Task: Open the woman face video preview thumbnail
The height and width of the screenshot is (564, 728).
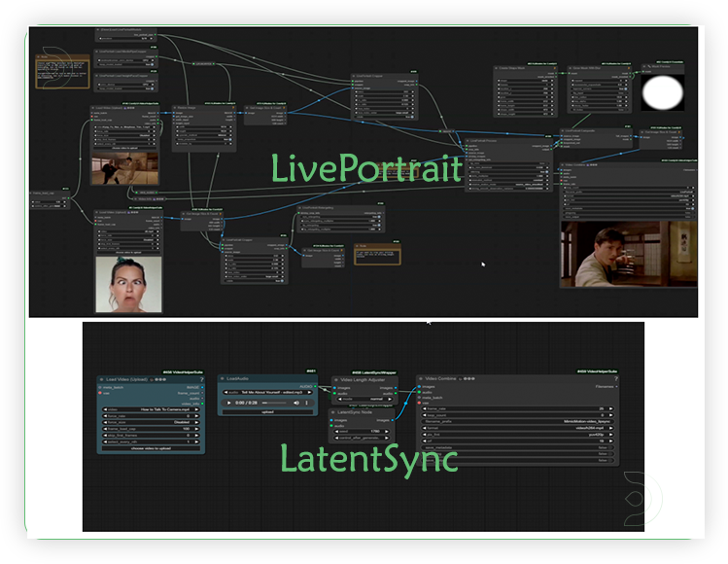Action: point(128,284)
